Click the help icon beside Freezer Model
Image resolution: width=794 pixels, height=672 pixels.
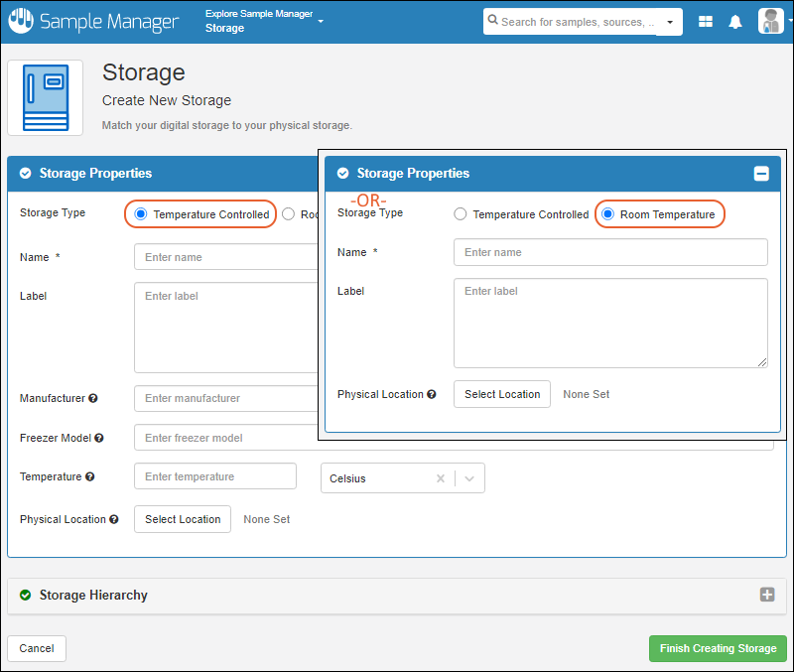[x=98, y=438]
